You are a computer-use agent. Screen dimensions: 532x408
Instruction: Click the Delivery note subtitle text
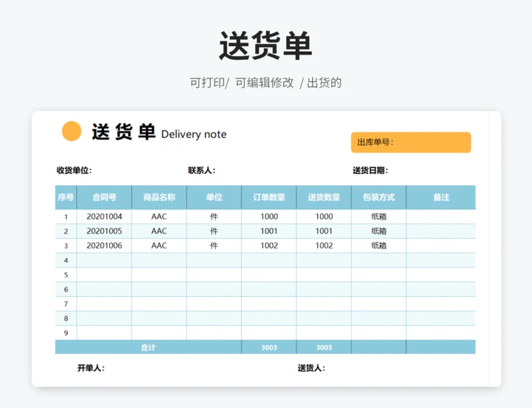[194, 134]
